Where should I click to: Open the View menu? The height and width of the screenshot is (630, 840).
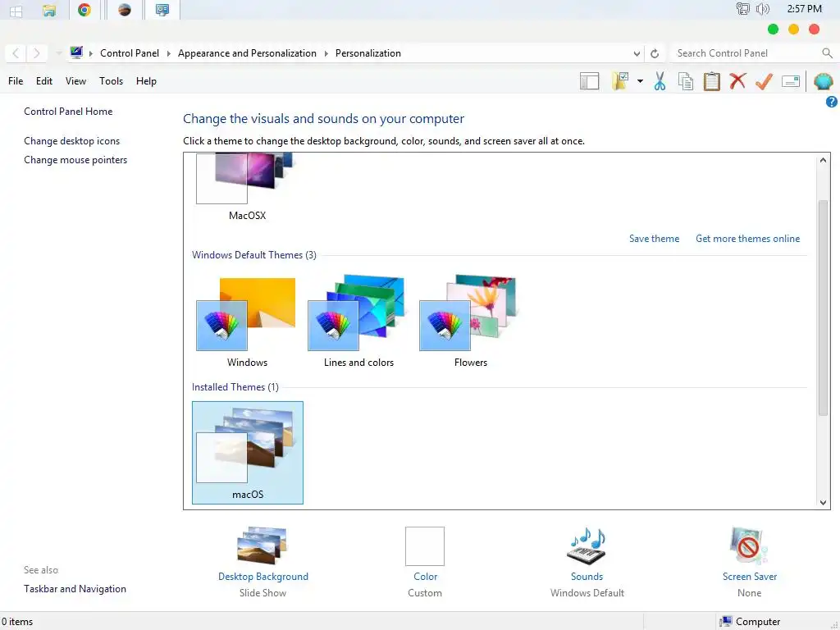[x=75, y=81]
